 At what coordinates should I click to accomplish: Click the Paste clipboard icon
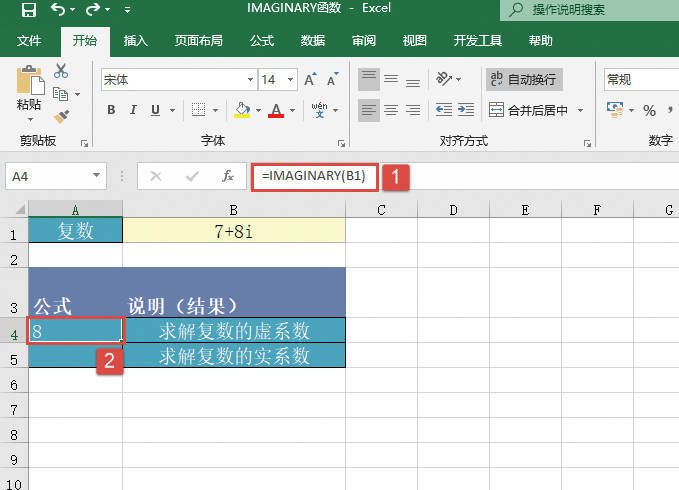pyautogui.click(x=29, y=84)
